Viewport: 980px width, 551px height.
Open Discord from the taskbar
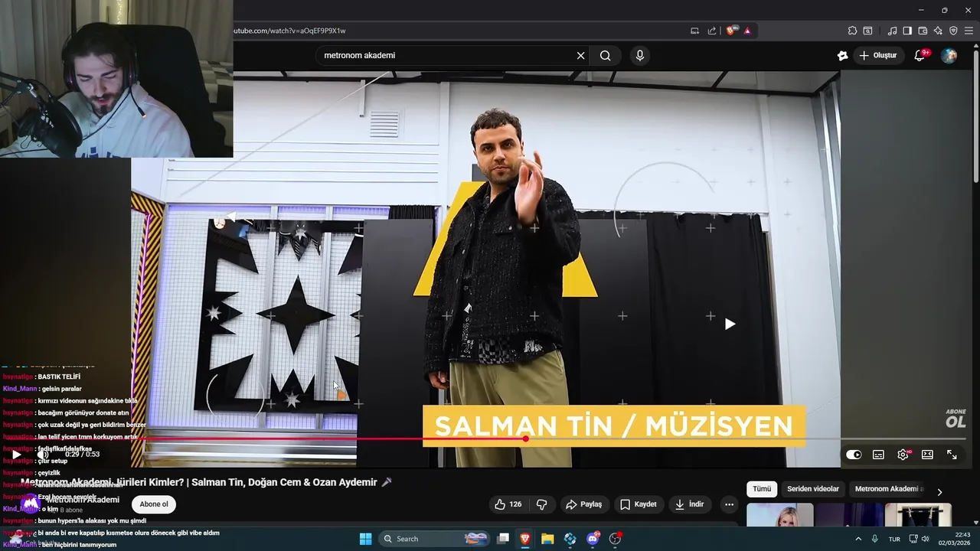point(593,539)
